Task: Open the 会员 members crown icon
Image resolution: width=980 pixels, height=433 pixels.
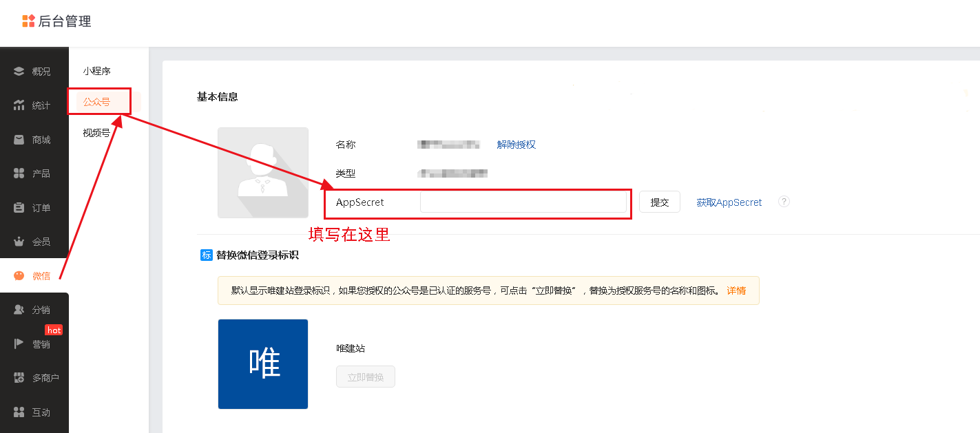Action: pyautogui.click(x=19, y=242)
